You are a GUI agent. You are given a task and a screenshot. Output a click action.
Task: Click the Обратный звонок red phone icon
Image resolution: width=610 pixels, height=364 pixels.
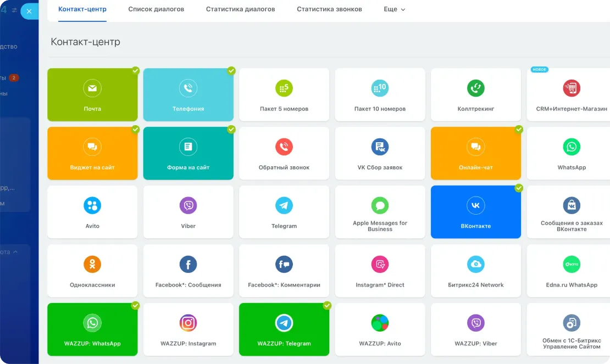tap(284, 147)
